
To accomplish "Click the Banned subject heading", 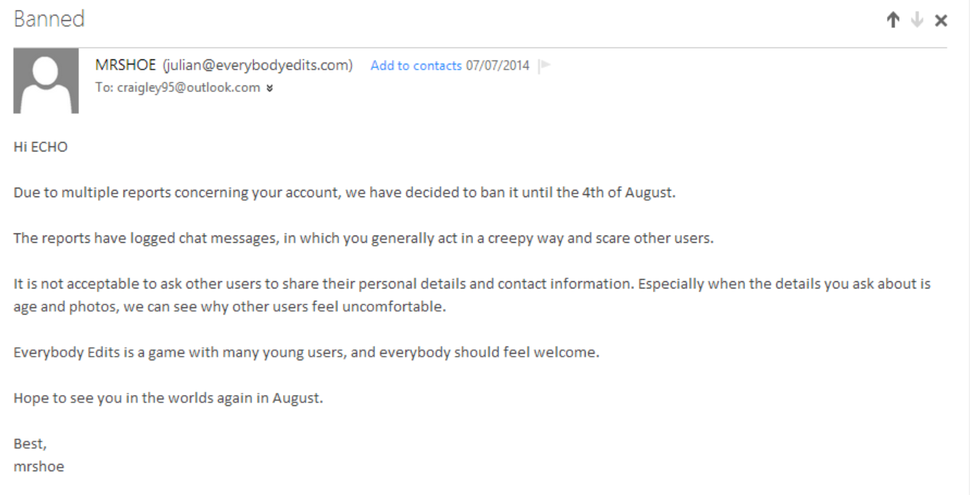I will (49, 19).
